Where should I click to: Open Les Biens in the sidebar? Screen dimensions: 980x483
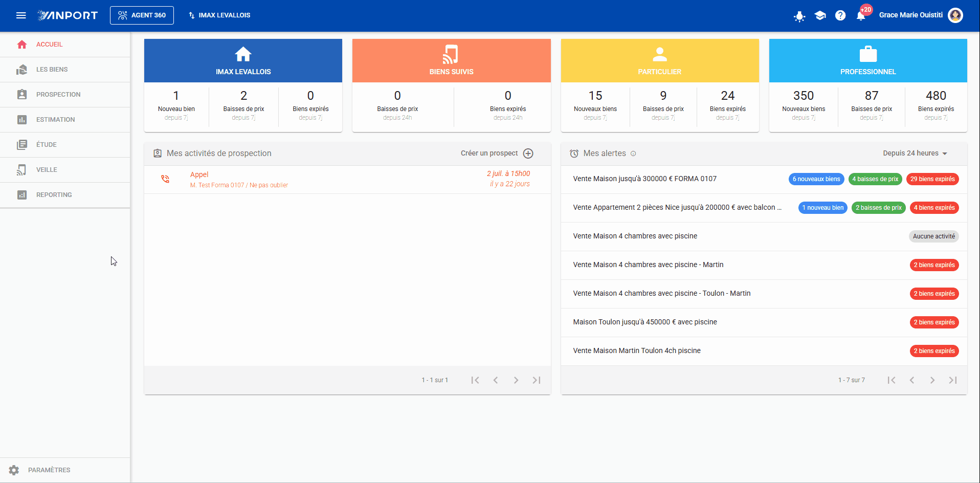pyautogui.click(x=65, y=70)
